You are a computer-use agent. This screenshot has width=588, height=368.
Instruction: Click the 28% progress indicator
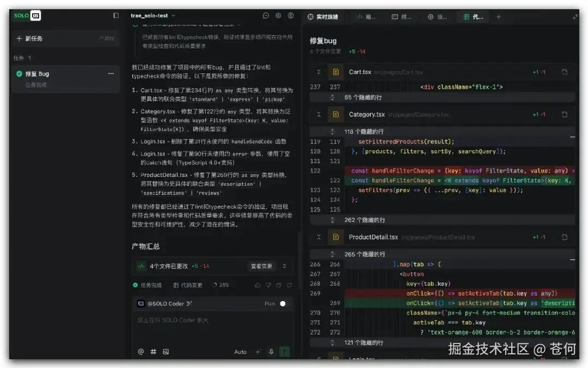pos(223,285)
